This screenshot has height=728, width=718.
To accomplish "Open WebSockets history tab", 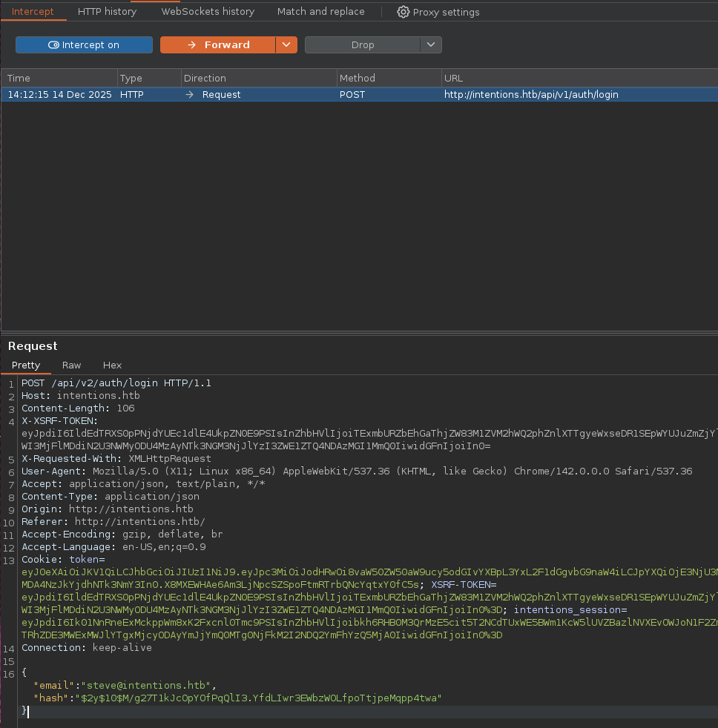I will [208, 12].
